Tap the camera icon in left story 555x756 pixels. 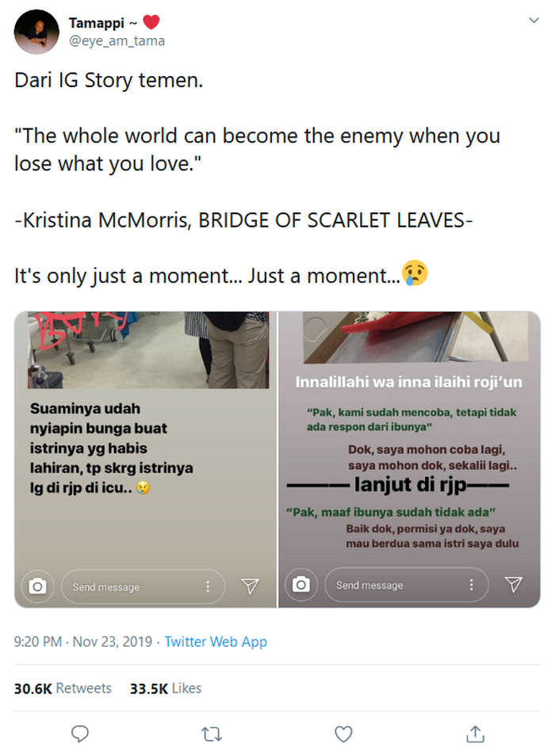pos(37,586)
